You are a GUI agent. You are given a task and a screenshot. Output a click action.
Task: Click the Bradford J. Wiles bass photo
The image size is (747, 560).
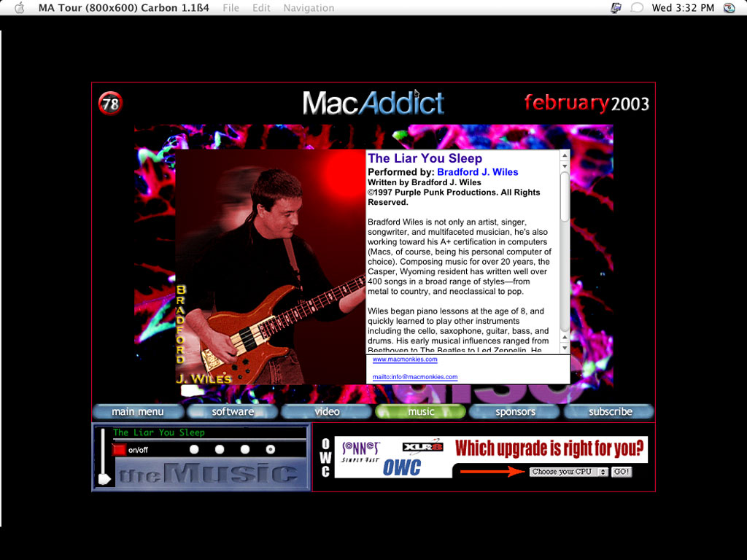[271, 267]
